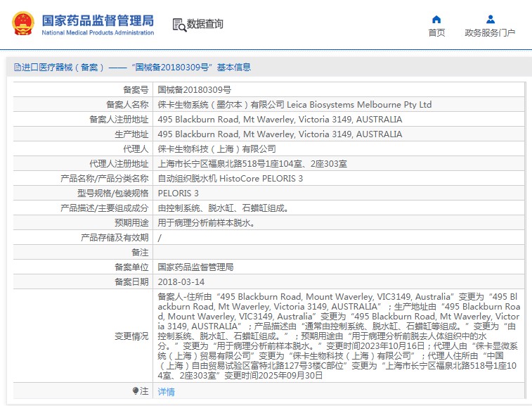Click the 备案日期 row label
The image size is (532, 406).
pyautogui.click(x=131, y=282)
